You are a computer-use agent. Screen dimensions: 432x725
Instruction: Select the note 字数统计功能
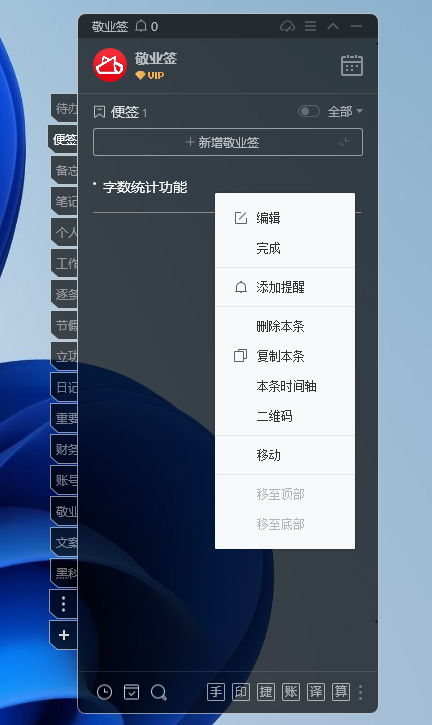145,187
